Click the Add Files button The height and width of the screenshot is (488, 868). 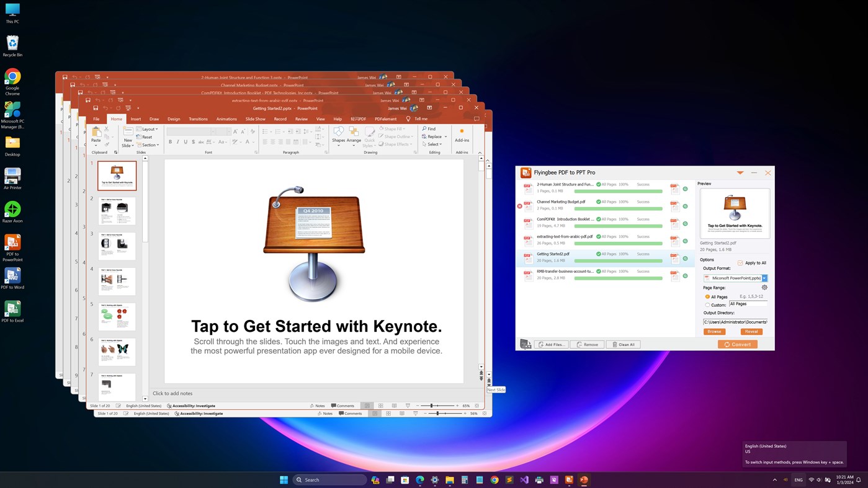(551, 344)
